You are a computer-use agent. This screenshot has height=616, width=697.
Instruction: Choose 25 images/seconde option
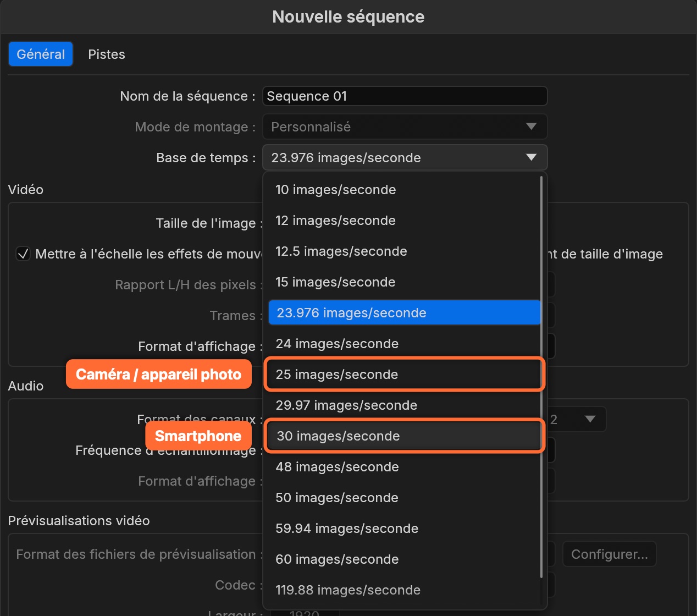405,375
